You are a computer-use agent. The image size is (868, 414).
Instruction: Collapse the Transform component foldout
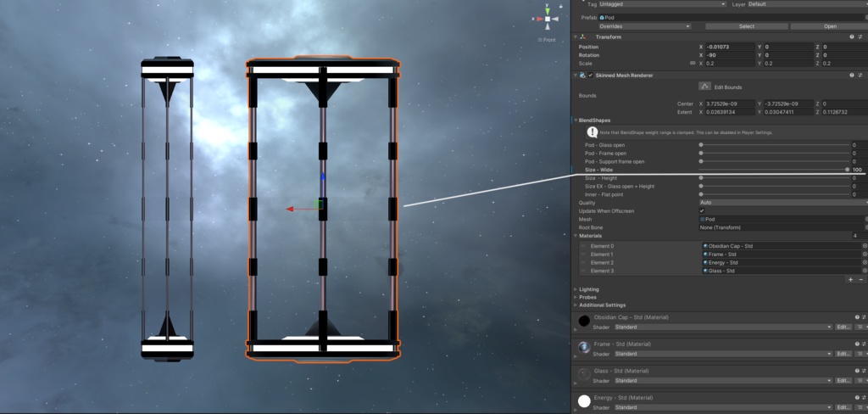[576, 37]
